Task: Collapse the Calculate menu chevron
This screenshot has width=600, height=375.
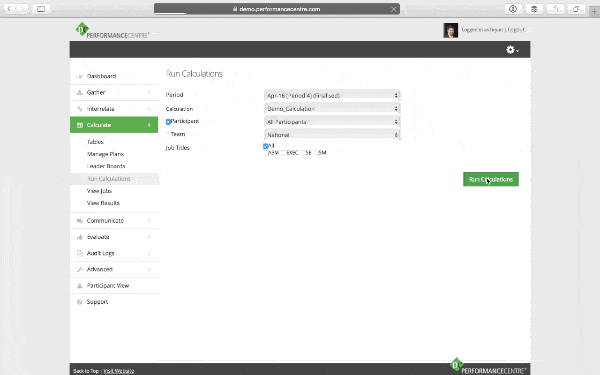Action: click(x=149, y=125)
